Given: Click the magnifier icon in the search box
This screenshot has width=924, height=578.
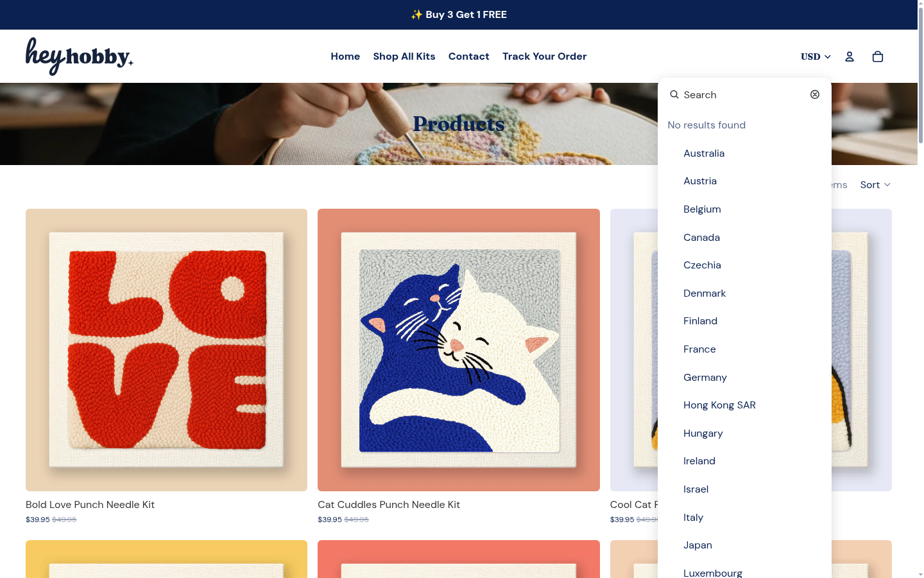Looking at the screenshot, I should (x=674, y=94).
